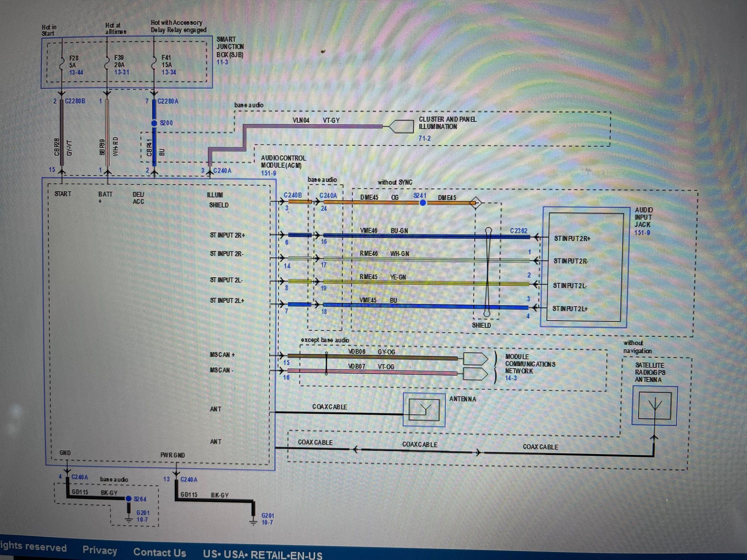Click the S241 splice dot
The height and width of the screenshot is (560, 747).
423,203
